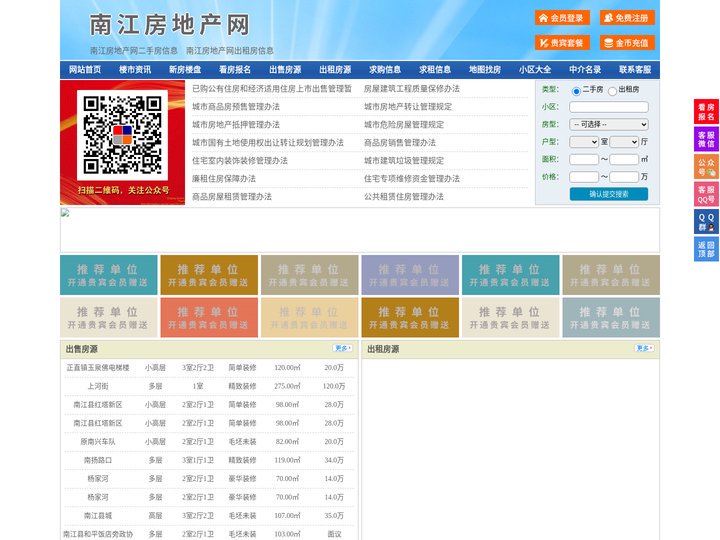
Task: Open the 看房报名 menu item
Action: tap(235, 70)
